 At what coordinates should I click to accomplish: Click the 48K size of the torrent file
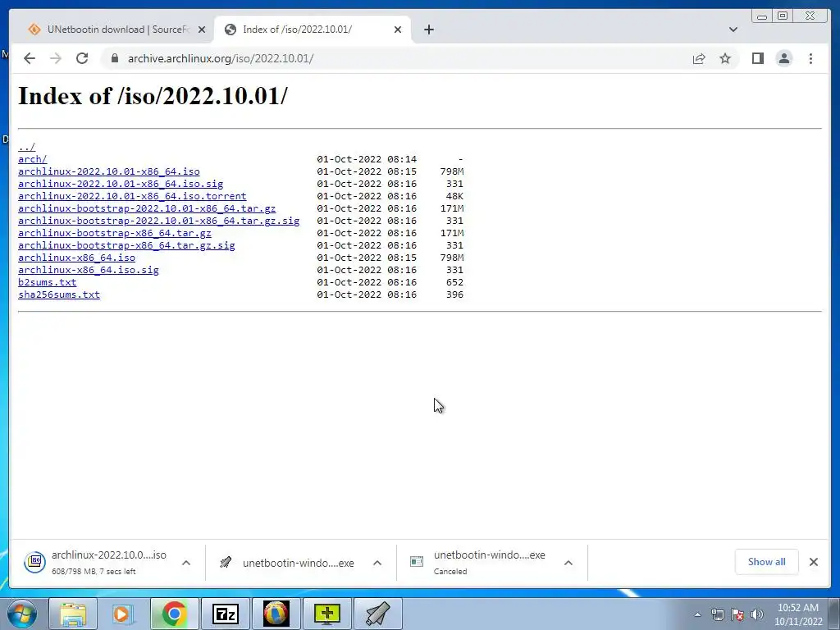(454, 196)
